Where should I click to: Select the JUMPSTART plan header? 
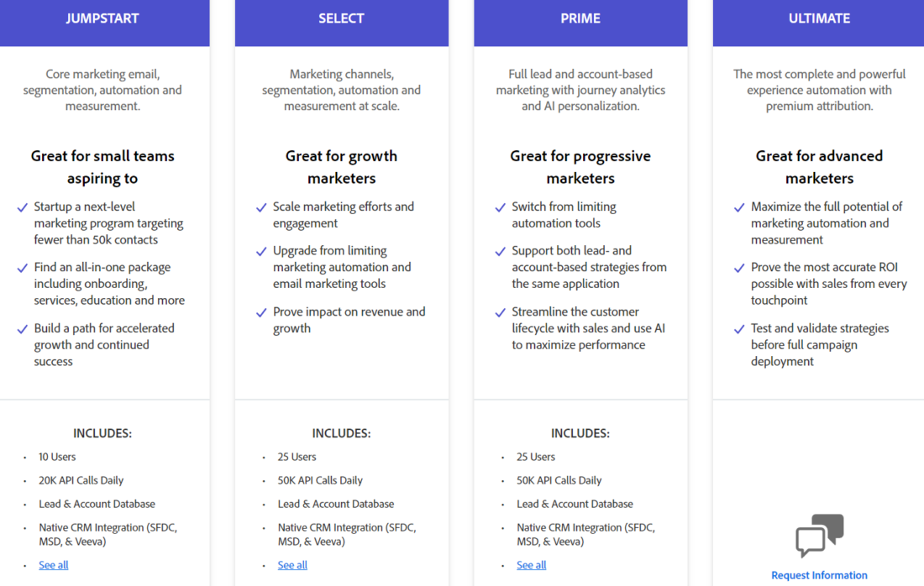(x=102, y=18)
